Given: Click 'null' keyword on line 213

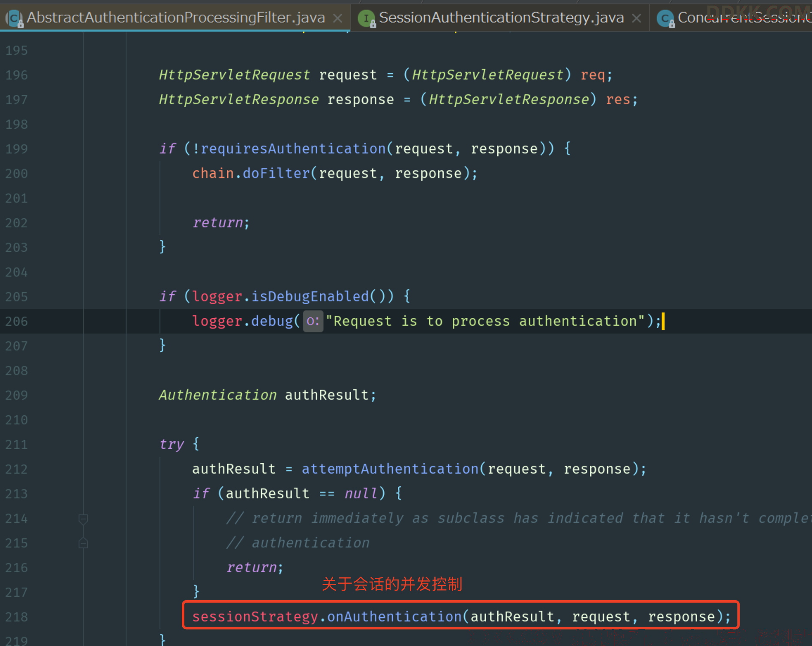Looking at the screenshot, I should [361, 494].
